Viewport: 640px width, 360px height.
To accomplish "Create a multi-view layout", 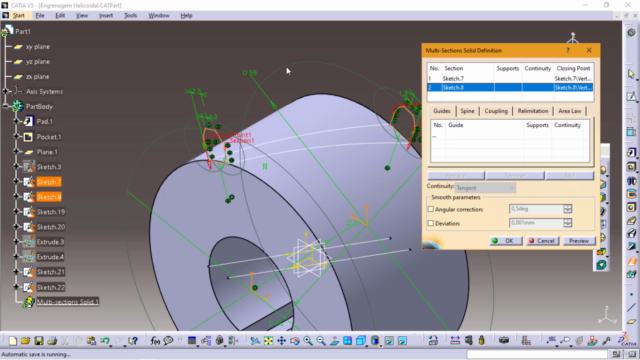I will coord(347,341).
